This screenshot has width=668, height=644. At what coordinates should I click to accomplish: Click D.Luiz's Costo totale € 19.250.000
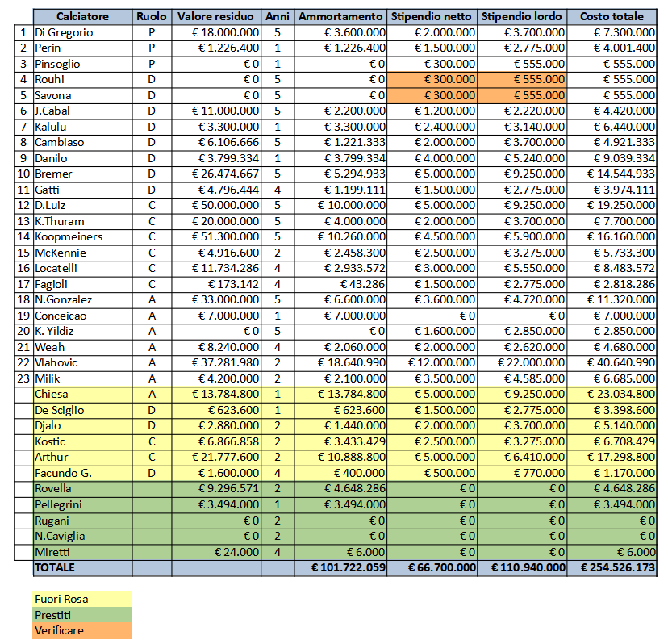pyautogui.click(x=612, y=206)
